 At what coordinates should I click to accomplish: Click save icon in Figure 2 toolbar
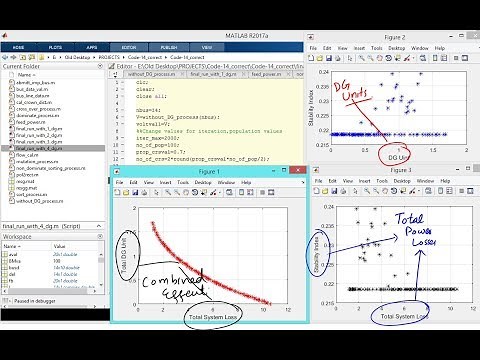(x=329, y=58)
